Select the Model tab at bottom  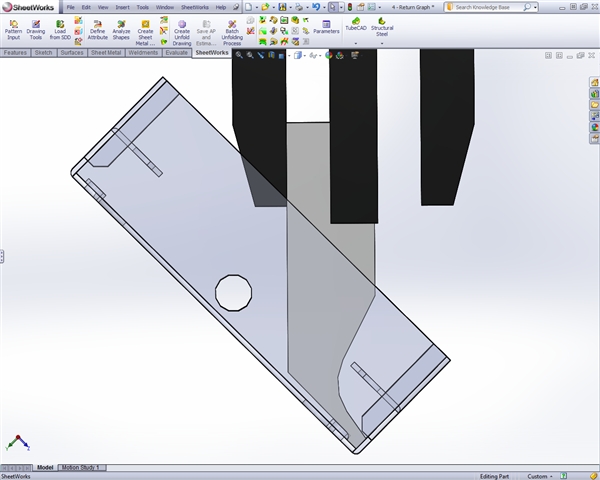pyautogui.click(x=45, y=467)
